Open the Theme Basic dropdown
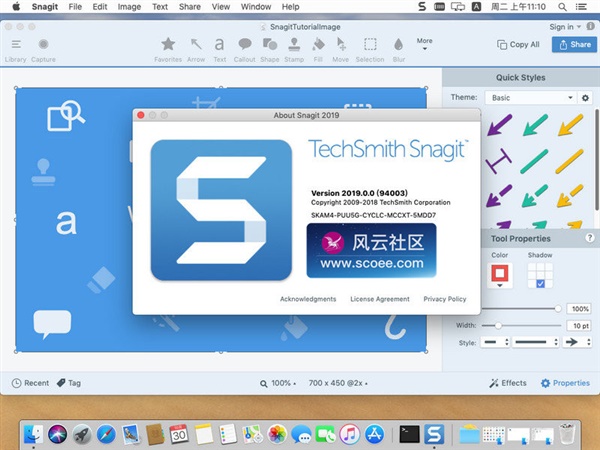The width and height of the screenshot is (600, 450). pos(531,98)
